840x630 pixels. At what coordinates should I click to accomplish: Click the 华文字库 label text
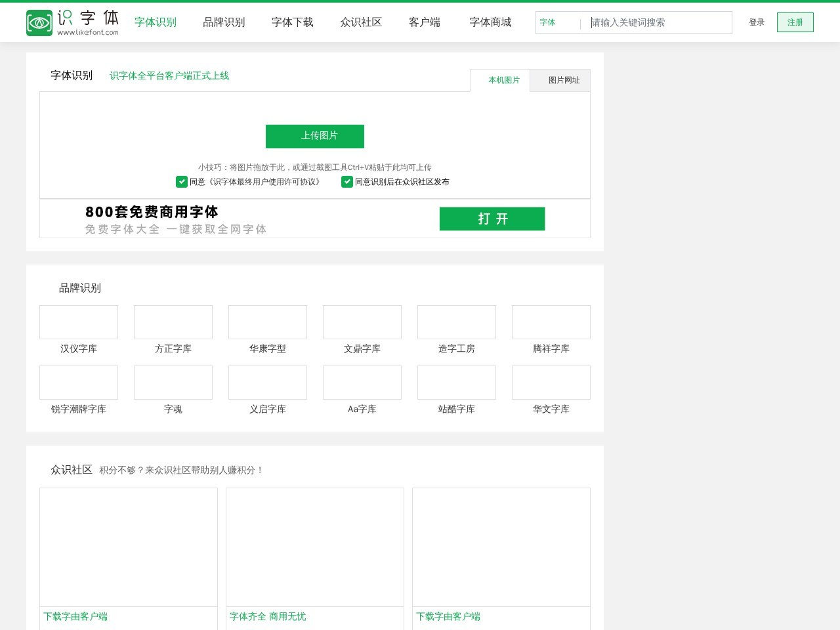pyautogui.click(x=551, y=409)
